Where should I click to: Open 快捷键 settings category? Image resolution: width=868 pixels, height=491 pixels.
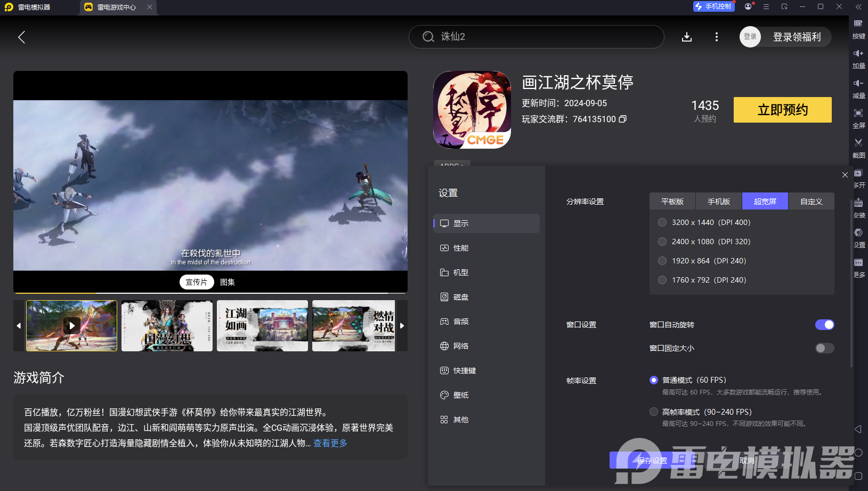(486, 371)
